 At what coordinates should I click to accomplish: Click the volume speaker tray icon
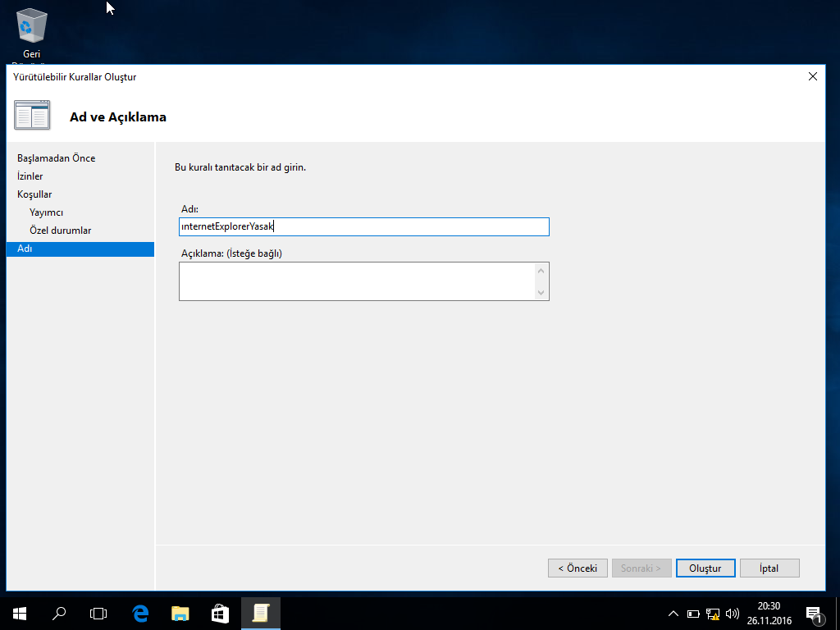pyautogui.click(x=733, y=614)
